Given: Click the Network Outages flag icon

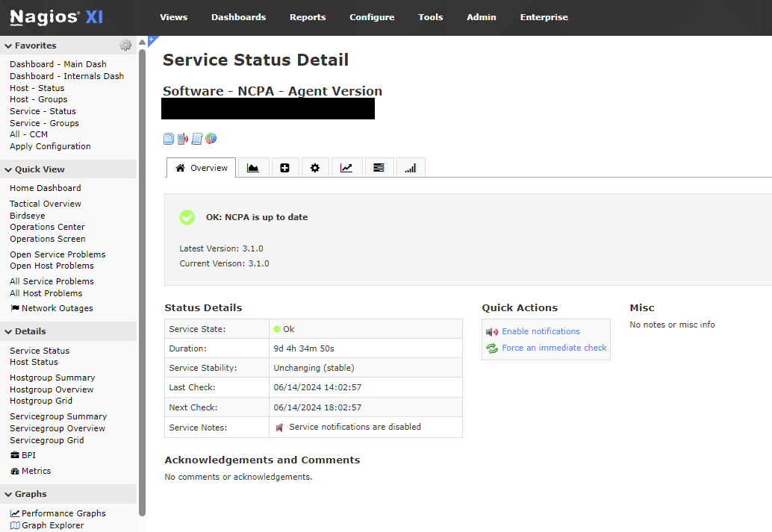Looking at the screenshot, I should pos(15,308).
